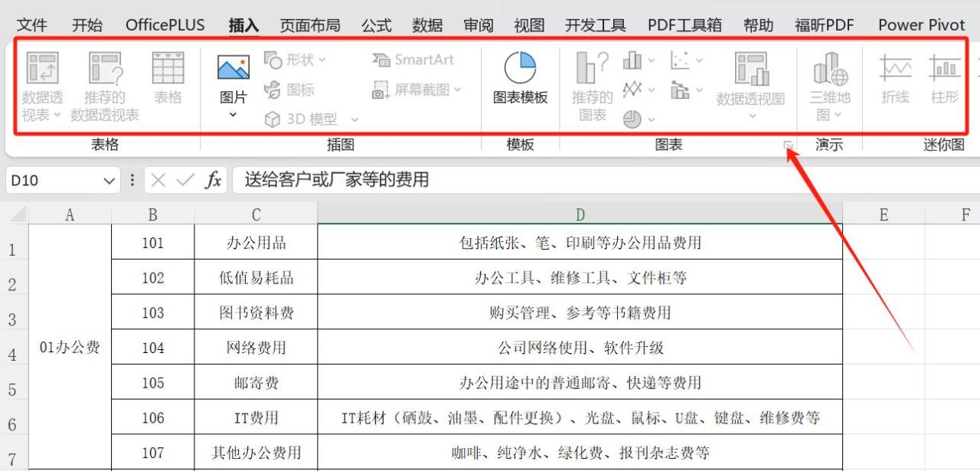The height and width of the screenshot is (471, 980).
Task: Select the cell containing 低值易耗品
Action: pyautogui.click(x=256, y=277)
